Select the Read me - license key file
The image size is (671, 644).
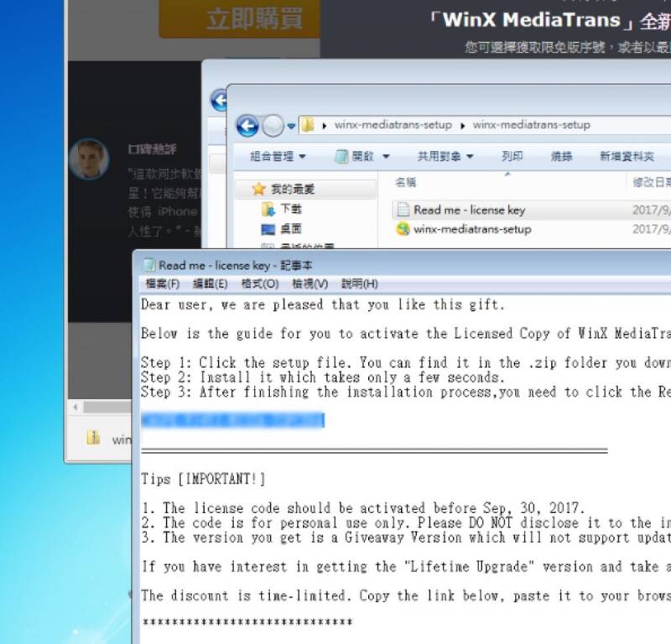pyautogui.click(x=469, y=210)
